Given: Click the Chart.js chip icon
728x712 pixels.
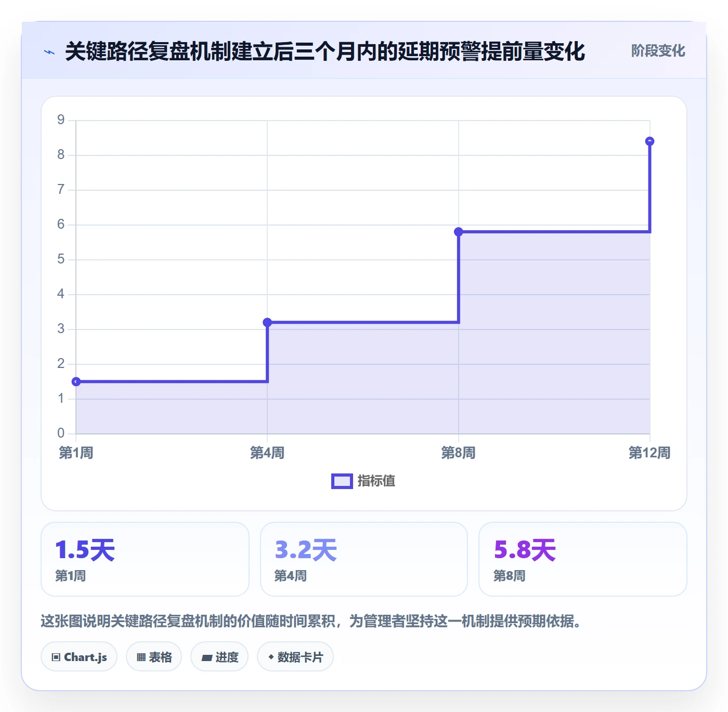Looking at the screenshot, I should coord(56,657).
